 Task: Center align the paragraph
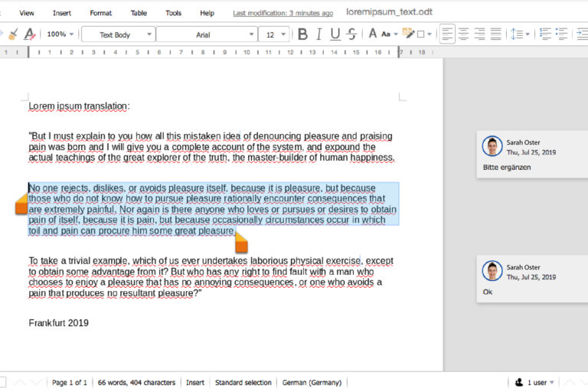pos(463,34)
